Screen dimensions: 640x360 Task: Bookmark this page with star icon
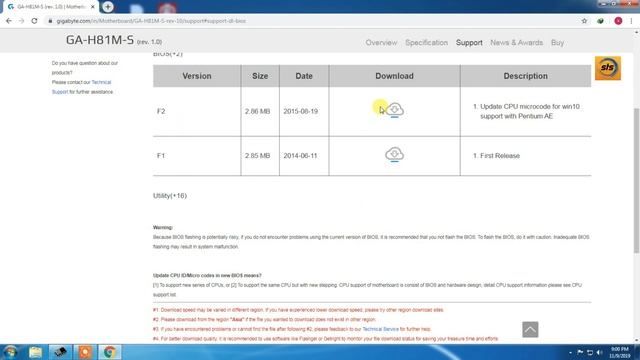[x=584, y=21]
